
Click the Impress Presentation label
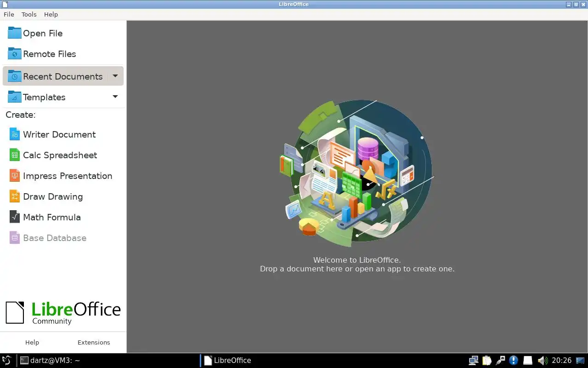tap(68, 176)
